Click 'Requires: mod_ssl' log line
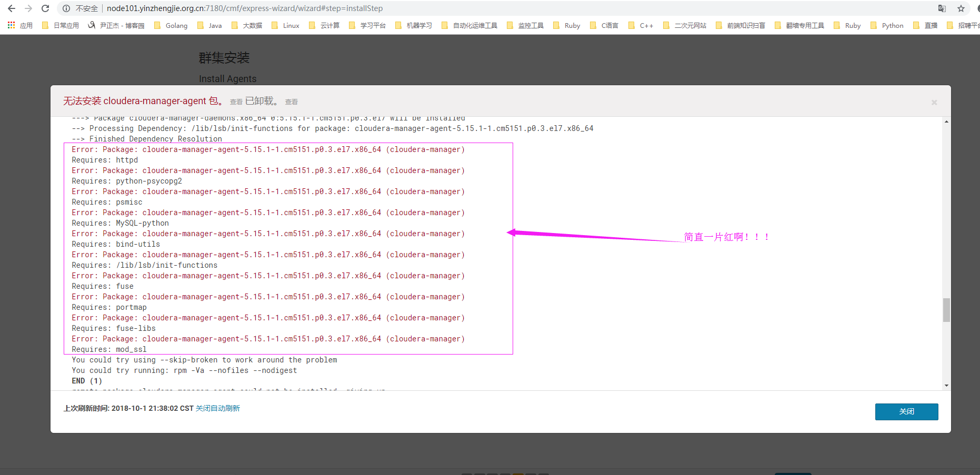This screenshot has height=475, width=980. 109,349
